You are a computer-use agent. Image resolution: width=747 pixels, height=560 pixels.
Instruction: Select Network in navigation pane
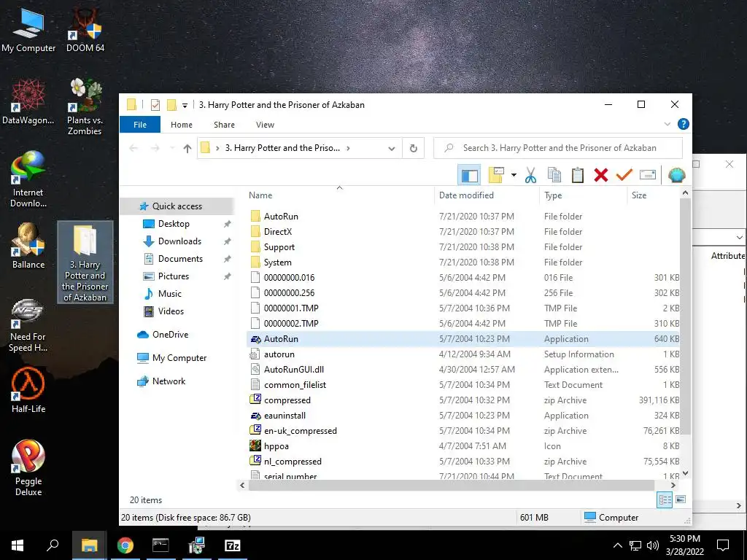[x=169, y=381]
